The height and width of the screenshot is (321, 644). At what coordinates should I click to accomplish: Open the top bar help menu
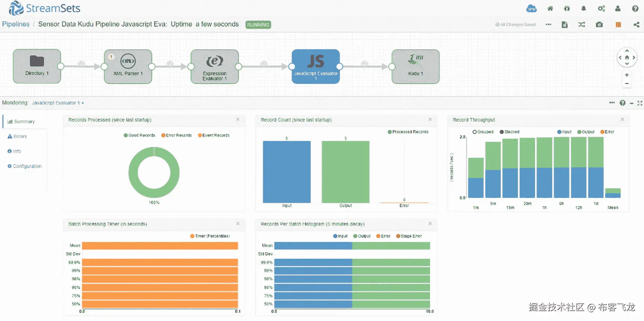[x=635, y=9]
